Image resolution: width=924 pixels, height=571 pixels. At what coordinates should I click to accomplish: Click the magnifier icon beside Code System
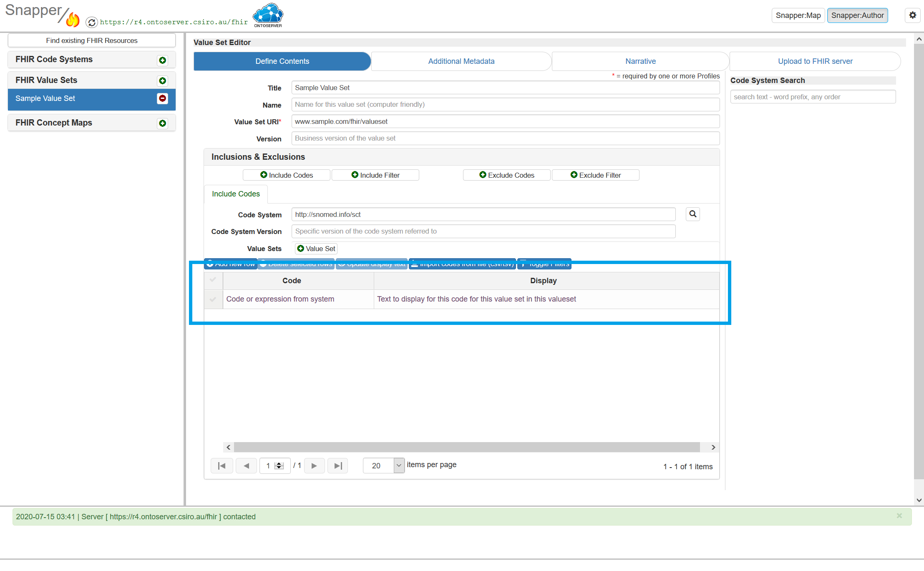tap(693, 214)
